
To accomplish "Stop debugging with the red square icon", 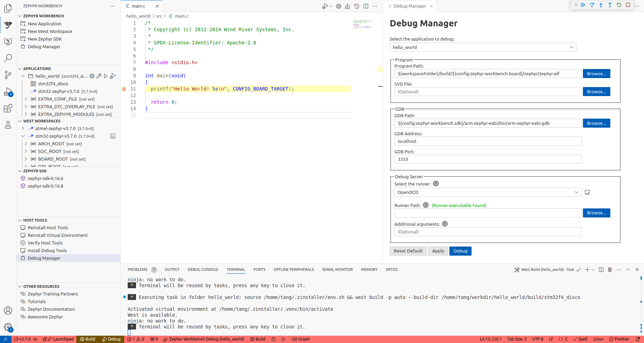I will 628,5.
